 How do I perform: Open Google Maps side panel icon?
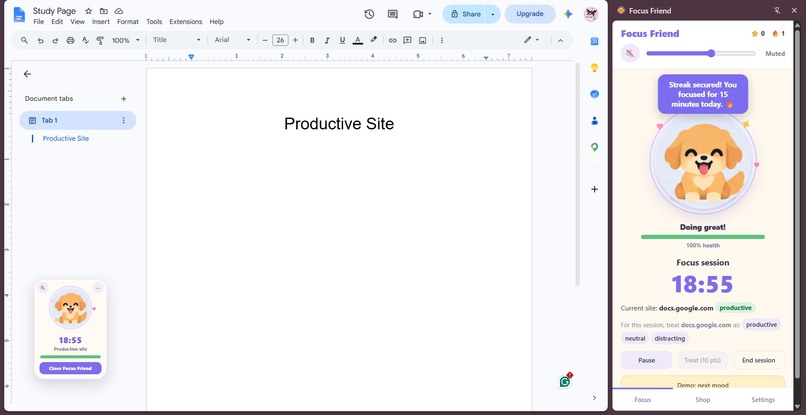pos(594,148)
